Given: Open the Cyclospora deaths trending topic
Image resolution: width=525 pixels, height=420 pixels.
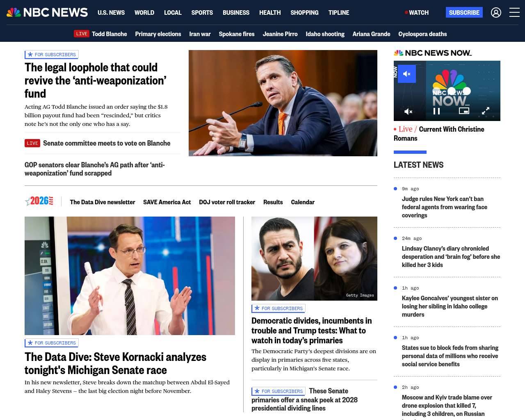Looking at the screenshot, I should (422, 34).
